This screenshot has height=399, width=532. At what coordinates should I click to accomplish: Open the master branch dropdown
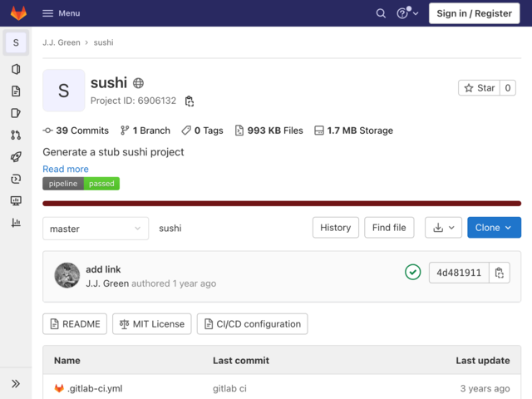[96, 229]
